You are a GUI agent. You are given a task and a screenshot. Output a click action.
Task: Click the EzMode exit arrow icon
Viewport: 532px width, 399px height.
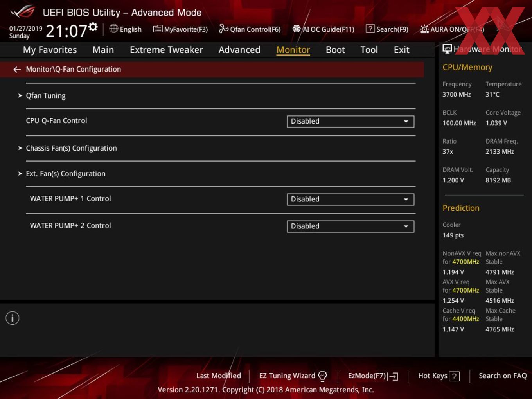point(394,376)
